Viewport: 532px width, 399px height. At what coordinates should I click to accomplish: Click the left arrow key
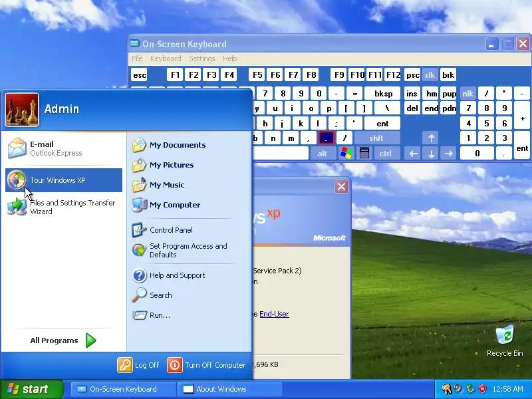pos(413,154)
